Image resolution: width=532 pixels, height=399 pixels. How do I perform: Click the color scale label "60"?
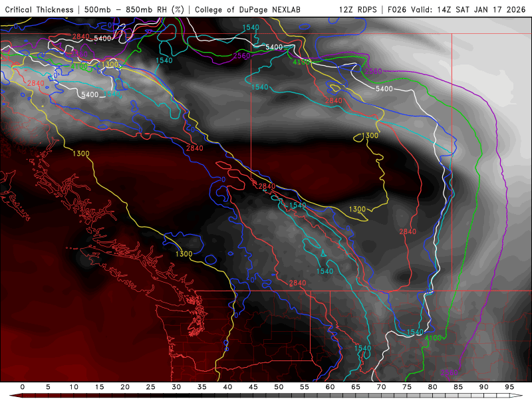(x=330, y=387)
